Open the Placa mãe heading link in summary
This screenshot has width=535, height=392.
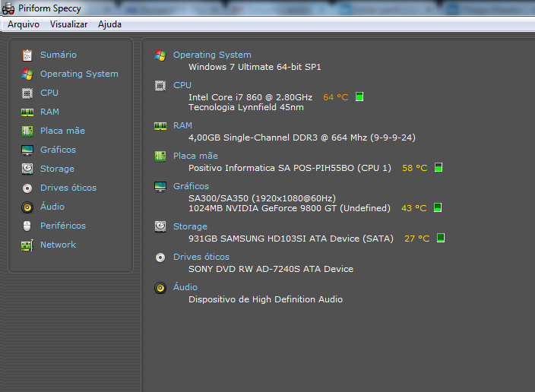tap(195, 156)
